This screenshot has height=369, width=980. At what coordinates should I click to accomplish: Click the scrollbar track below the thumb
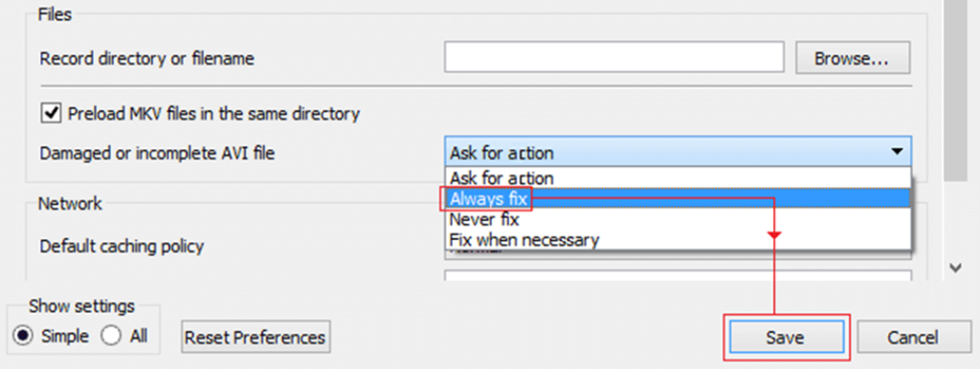coord(955,219)
